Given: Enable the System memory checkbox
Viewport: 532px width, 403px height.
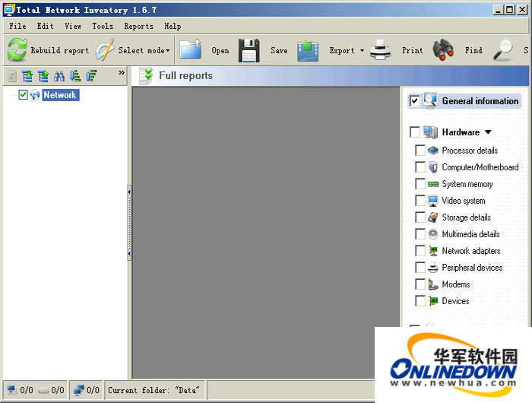Looking at the screenshot, I should (x=420, y=184).
